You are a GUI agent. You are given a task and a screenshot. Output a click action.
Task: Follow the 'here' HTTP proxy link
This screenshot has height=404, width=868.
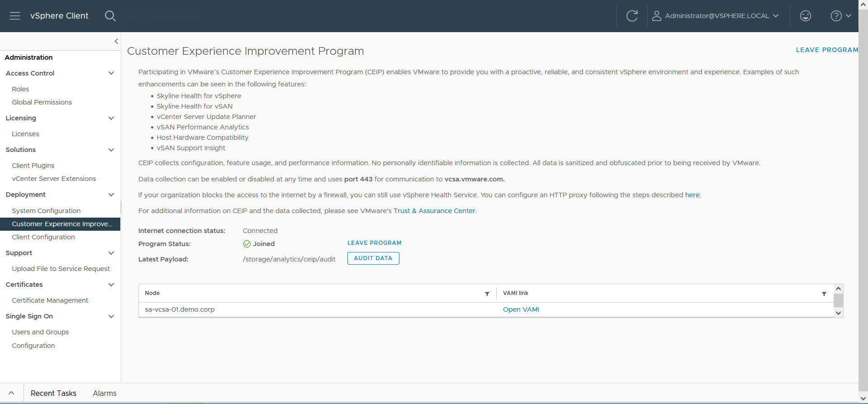pyautogui.click(x=692, y=195)
